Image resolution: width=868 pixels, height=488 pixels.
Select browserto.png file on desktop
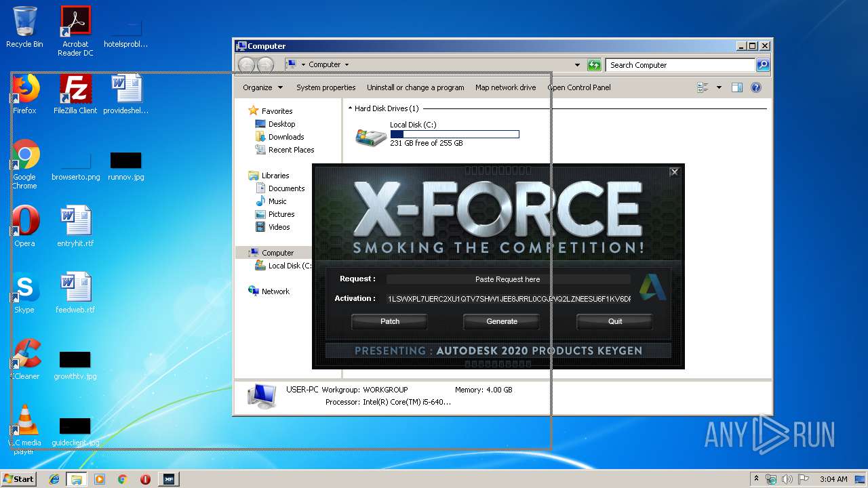[75, 167]
